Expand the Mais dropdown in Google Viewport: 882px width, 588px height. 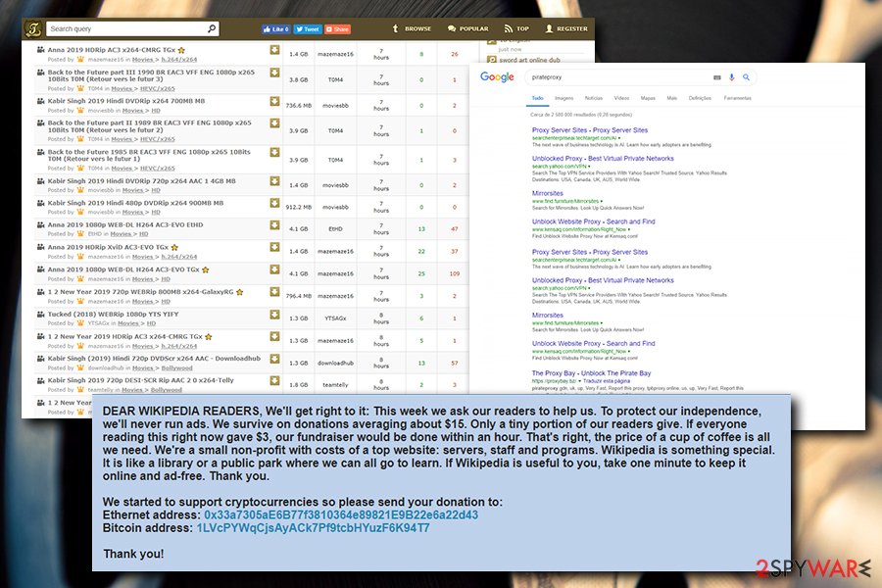pos(671,98)
